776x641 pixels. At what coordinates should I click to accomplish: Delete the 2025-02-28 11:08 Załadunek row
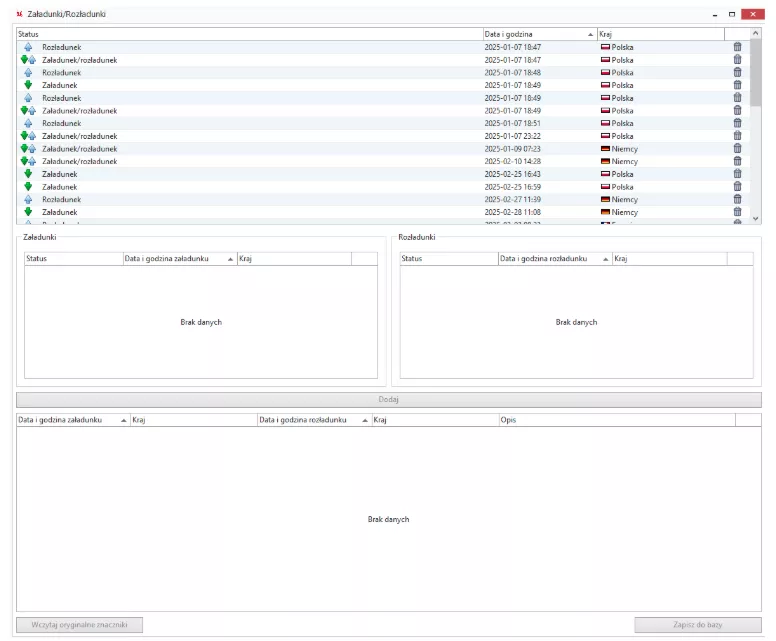pyautogui.click(x=737, y=212)
